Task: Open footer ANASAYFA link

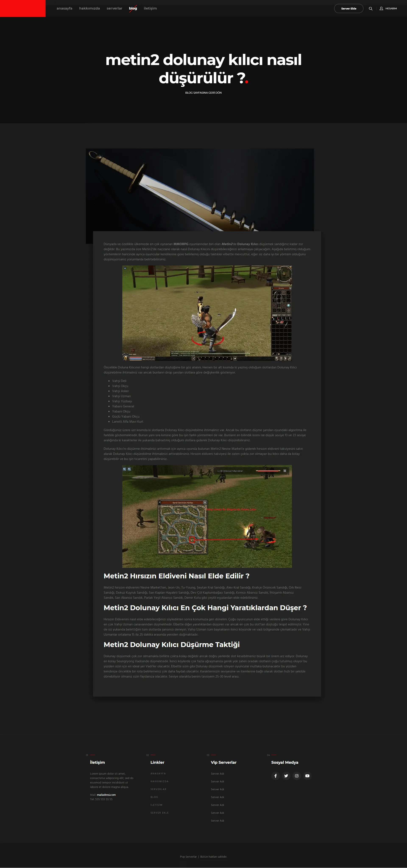Action: pyautogui.click(x=158, y=773)
